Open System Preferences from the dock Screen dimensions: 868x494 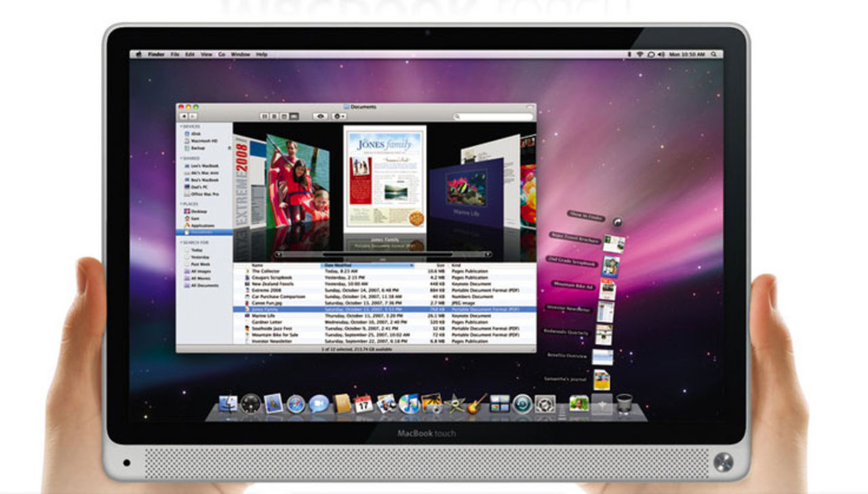(545, 404)
